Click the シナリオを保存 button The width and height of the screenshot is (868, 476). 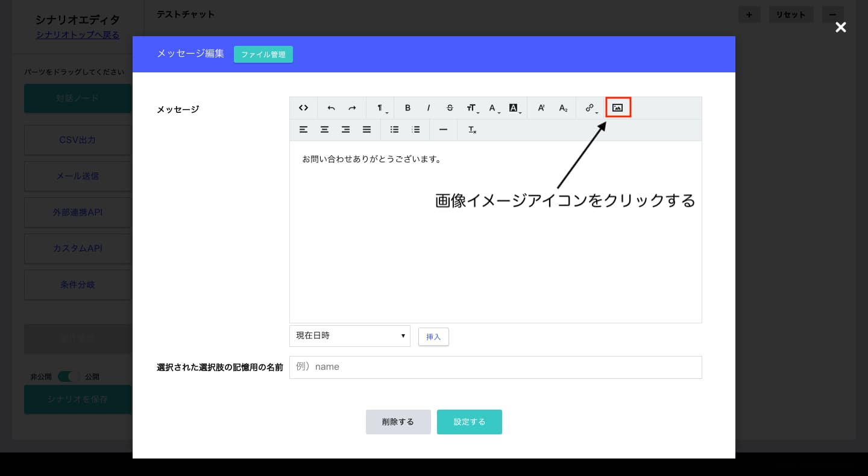pyautogui.click(x=78, y=399)
